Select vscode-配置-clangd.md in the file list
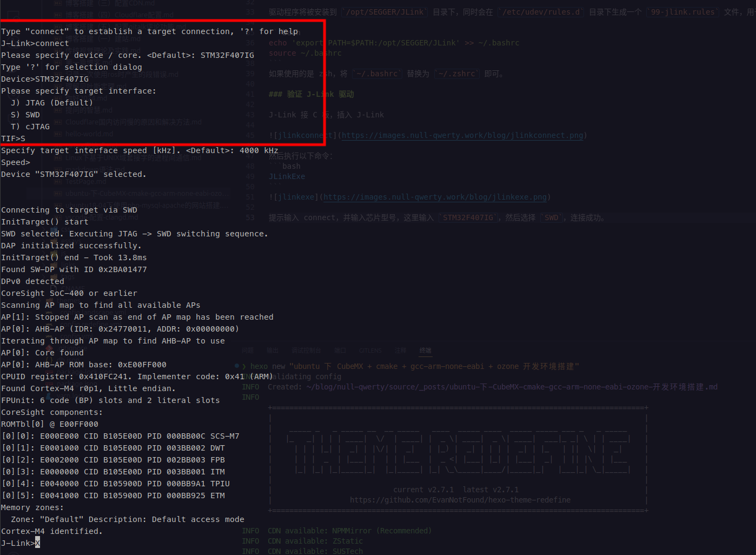The width and height of the screenshot is (756, 555). pyautogui.click(x=102, y=217)
